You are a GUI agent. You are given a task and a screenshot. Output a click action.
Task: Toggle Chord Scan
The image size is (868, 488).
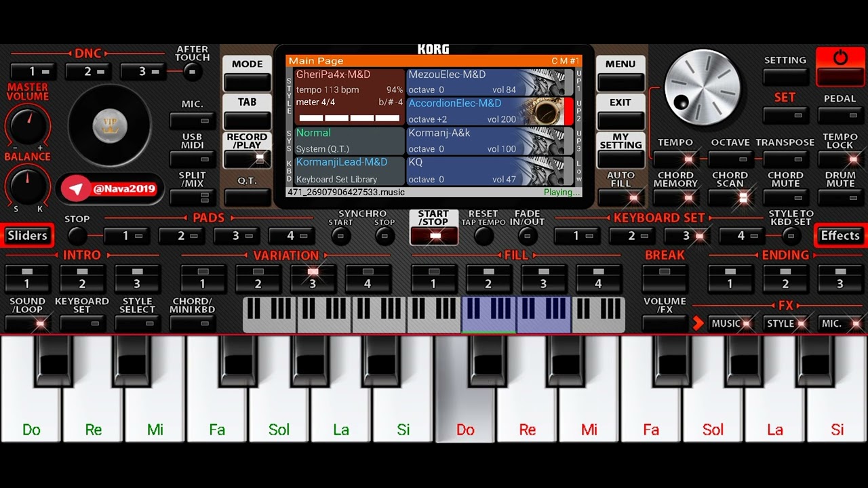[730, 197]
